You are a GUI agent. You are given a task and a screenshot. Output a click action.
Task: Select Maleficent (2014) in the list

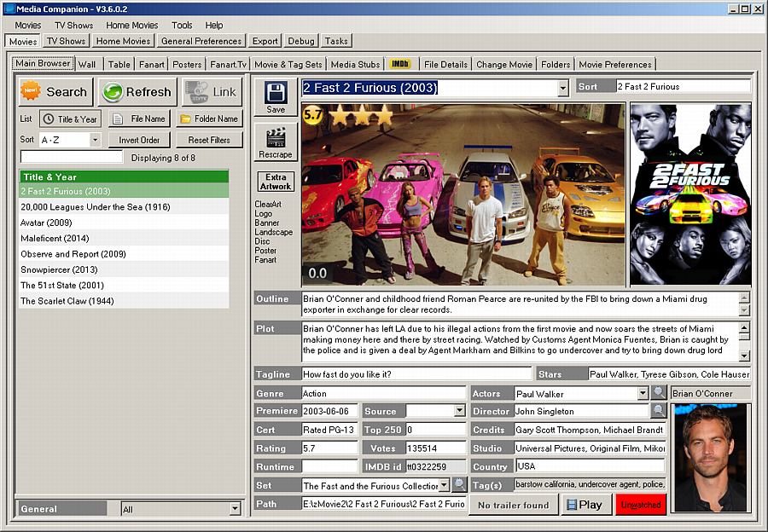124,239
